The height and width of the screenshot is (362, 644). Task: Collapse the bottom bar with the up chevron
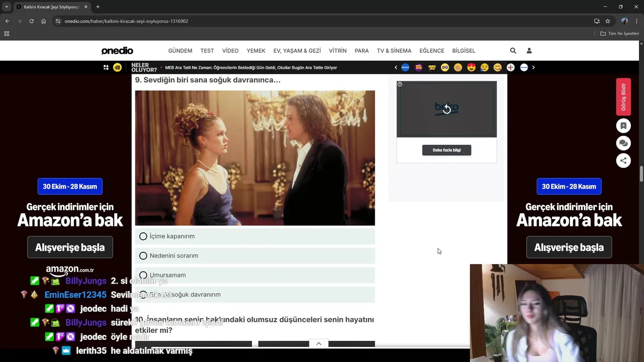pyautogui.click(x=318, y=343)
